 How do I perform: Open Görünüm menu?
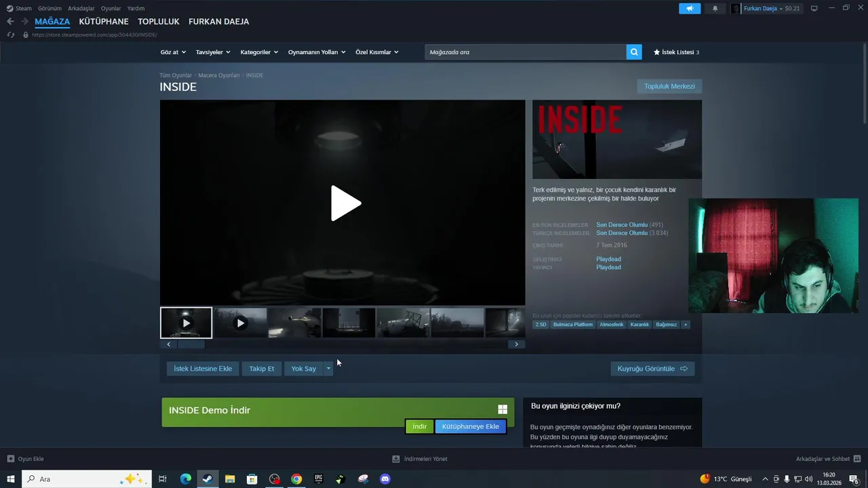pos(50,8)
